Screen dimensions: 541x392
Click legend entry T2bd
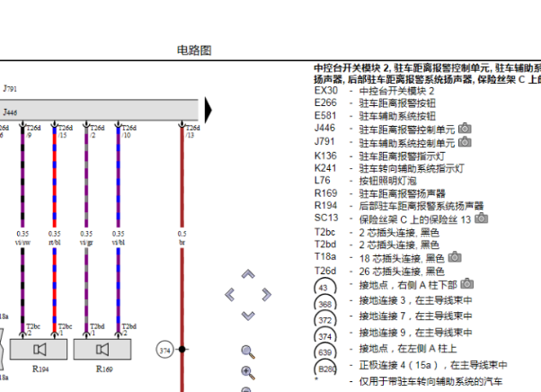377,245
